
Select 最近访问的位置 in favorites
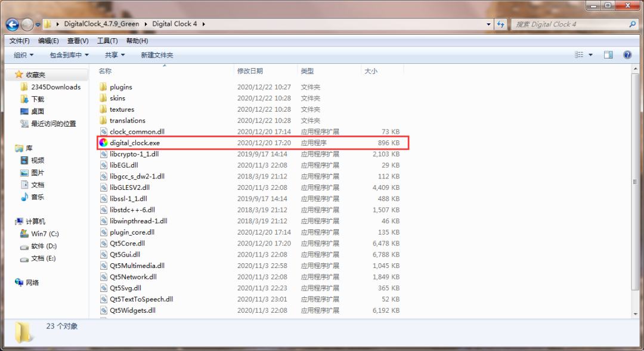tap(54, 124)
